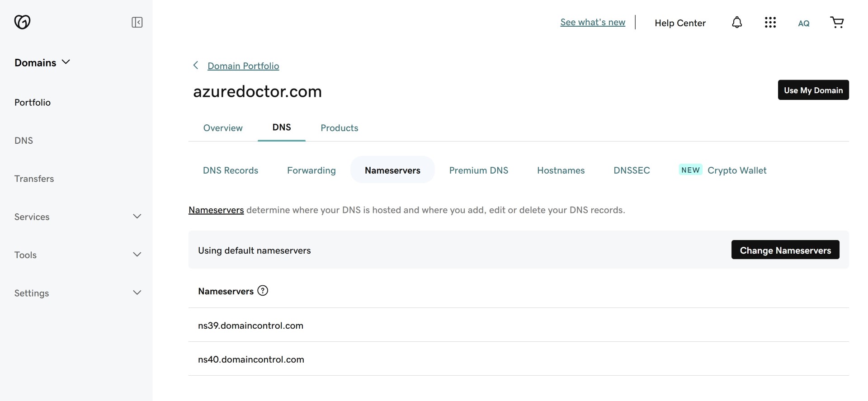Expand the Tools sidebar section
This screenshot has height=401, width=868.
coord(78,255)
